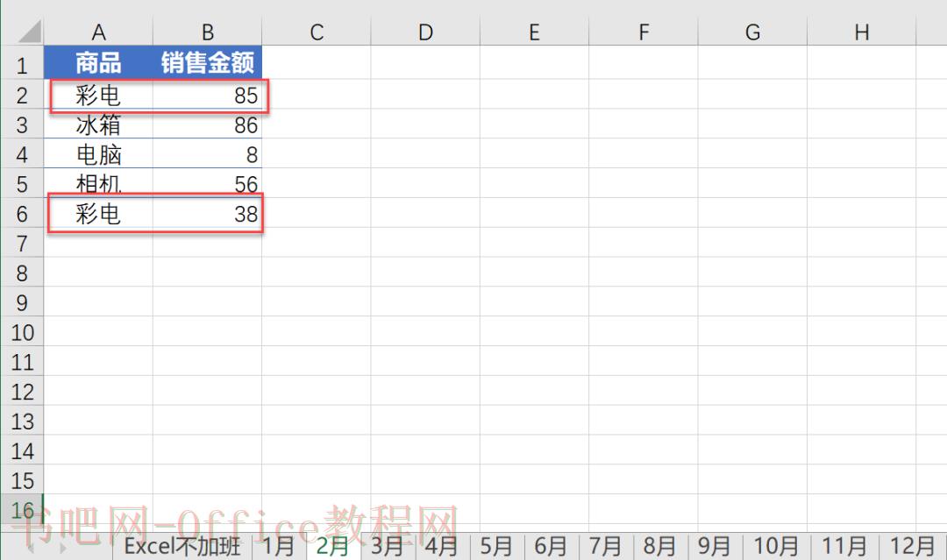The width and height of the screenshot is (947, 560).
Task: Click the sheet tab scroll right arrow
Action: [x=62, y=548]
